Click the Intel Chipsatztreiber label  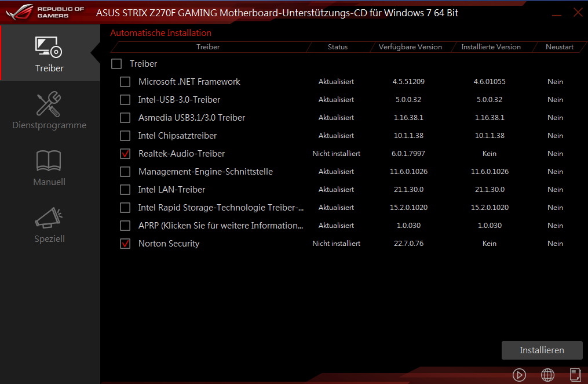coord(177,136)
